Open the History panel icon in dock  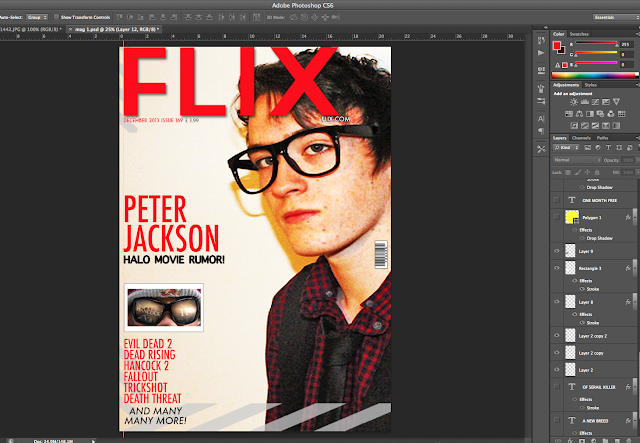pos(541,40)
